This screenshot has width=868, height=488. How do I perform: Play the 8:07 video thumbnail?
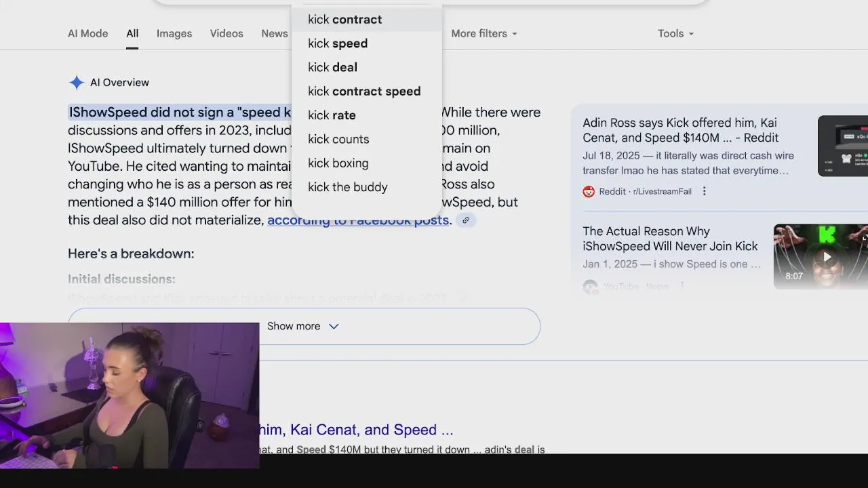pyautogui.click(x=821, y=256)
